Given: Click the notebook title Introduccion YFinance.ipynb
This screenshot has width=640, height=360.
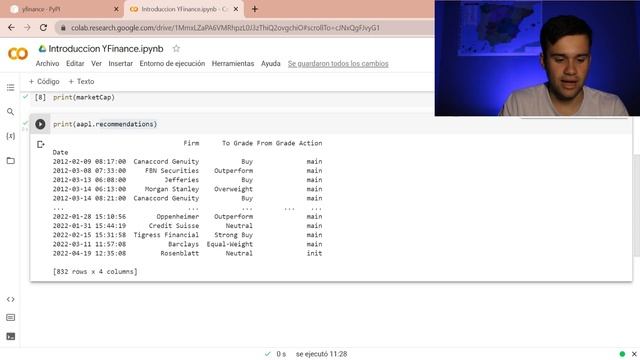Looking at the screenshot, I should point(106,49).
